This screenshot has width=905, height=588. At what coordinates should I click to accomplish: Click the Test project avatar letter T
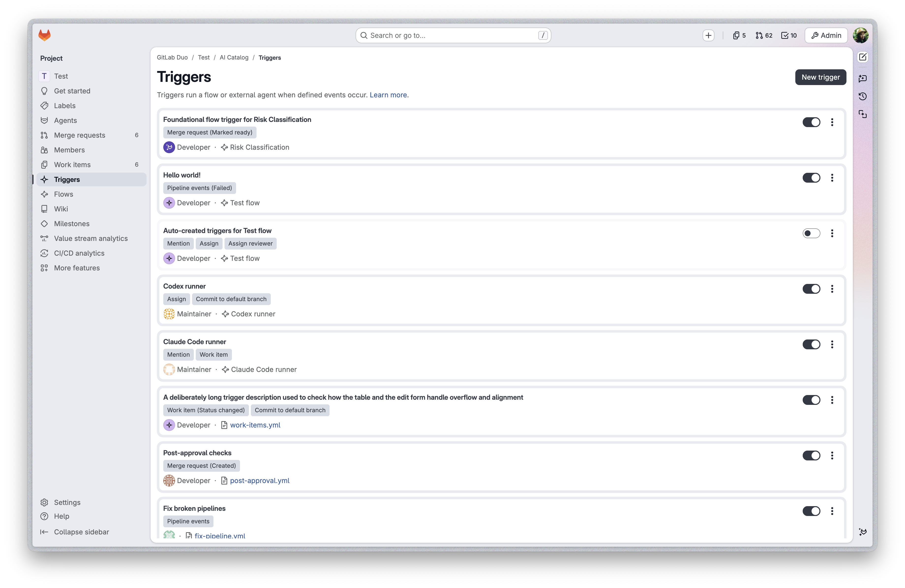pos(44,76)
